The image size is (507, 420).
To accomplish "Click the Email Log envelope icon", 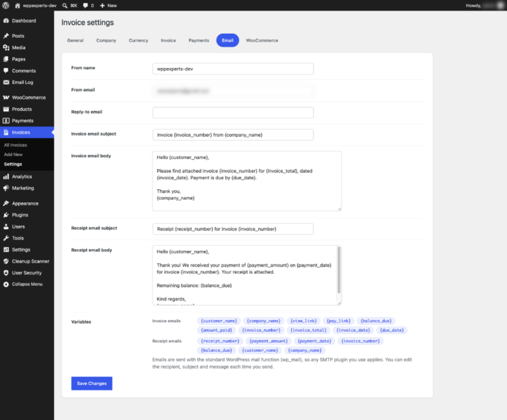I will 6,82.
